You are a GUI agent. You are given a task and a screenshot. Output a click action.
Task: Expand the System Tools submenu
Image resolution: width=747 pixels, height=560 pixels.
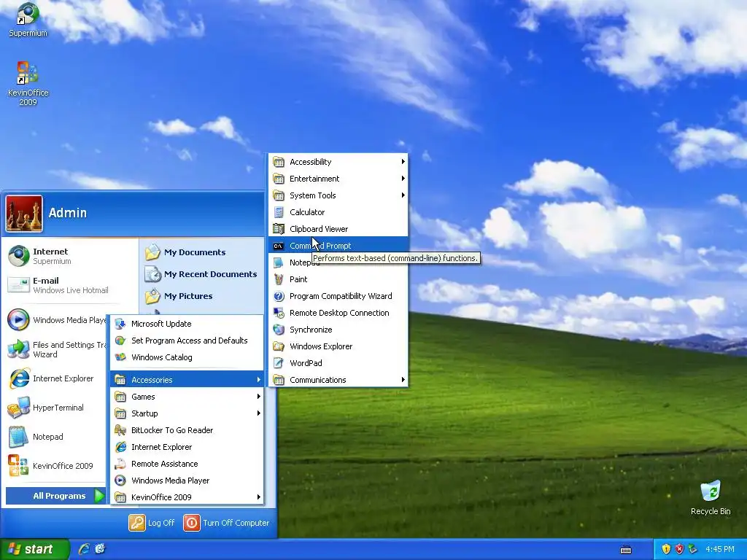338,195
